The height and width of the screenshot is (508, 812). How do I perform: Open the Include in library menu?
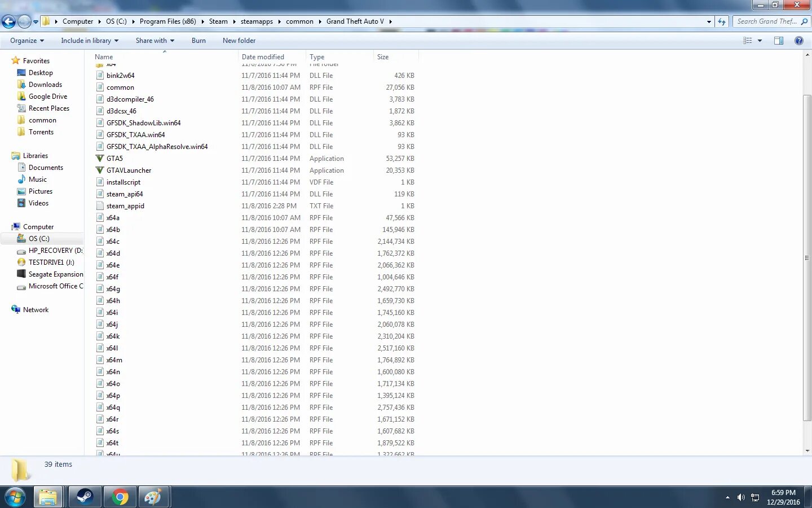pos(90,41)
